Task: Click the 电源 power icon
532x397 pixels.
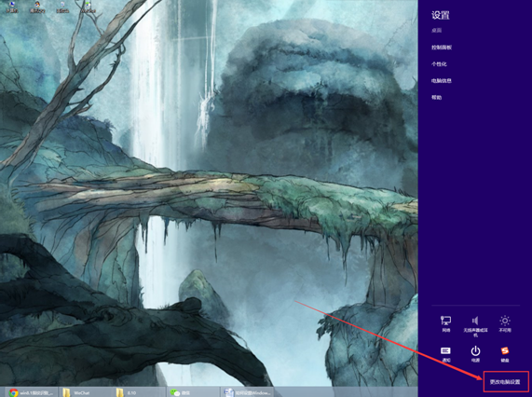Action: 475,354
